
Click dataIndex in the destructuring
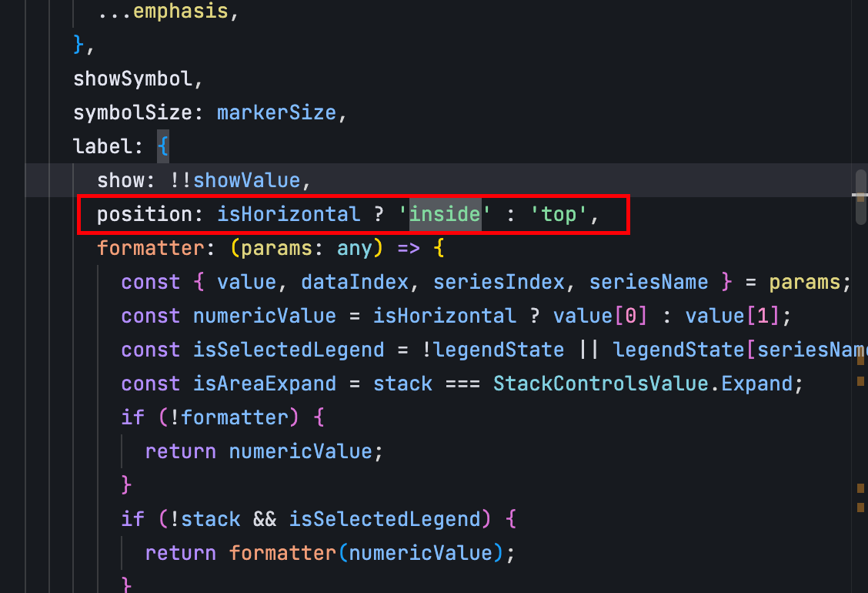[355, 282]
